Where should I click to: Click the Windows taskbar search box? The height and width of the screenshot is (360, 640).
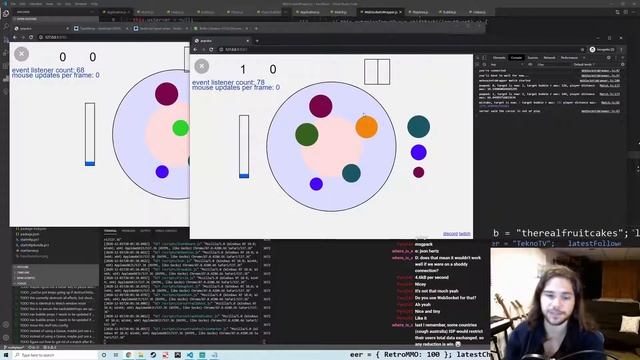pos(55,355)
